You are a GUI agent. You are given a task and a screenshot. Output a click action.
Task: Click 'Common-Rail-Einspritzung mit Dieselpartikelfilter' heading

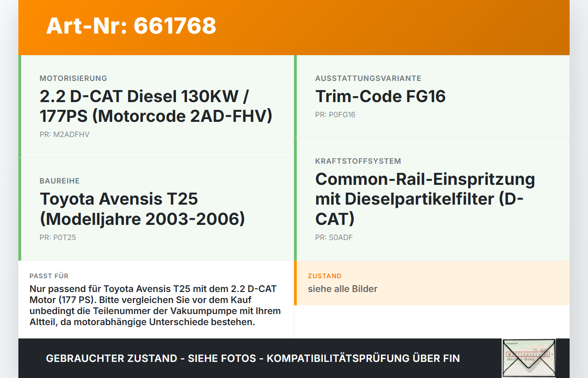(x=425, y=199)
